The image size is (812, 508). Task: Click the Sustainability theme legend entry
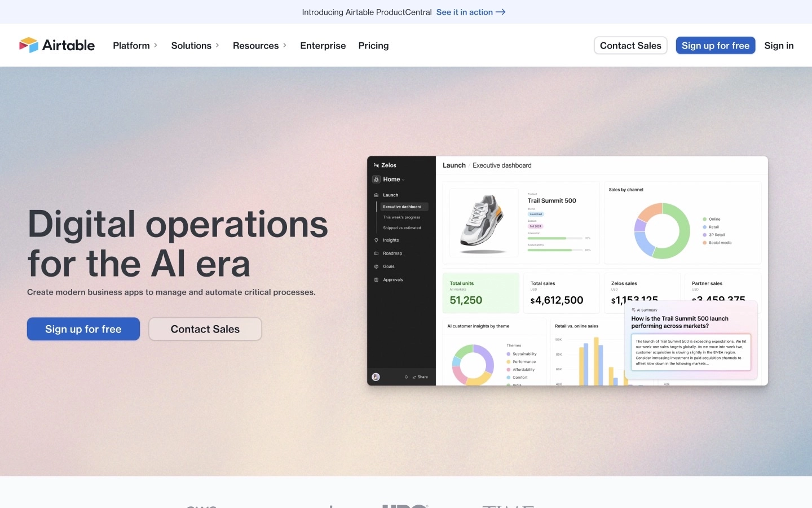(522, 354)
